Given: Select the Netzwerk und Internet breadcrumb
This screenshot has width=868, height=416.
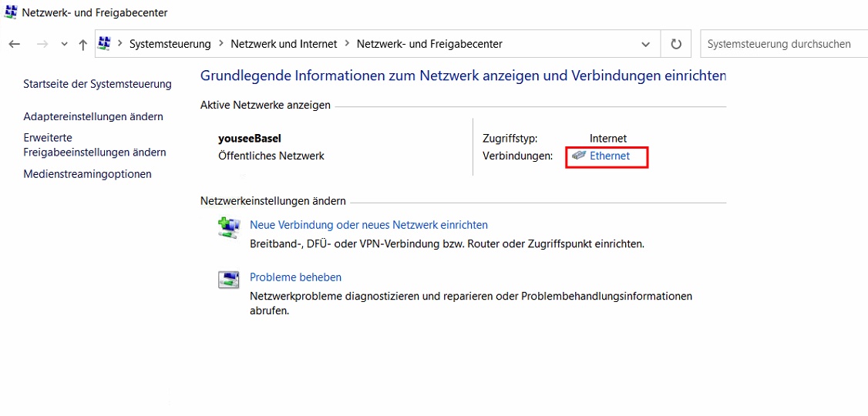Looking at the screenshot, I should 284,44.
